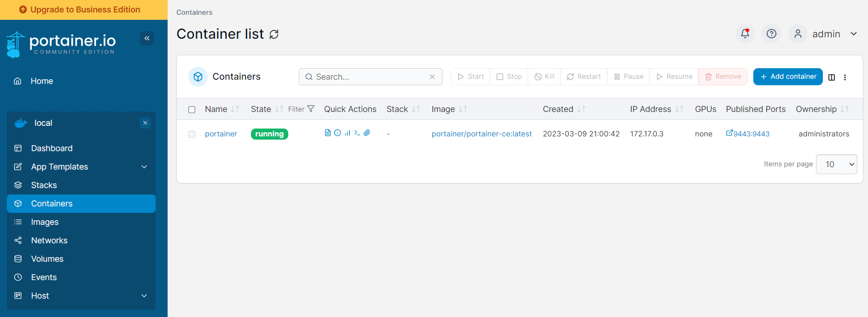Open Items per page dropdown
The width and height of the screenshot is (868, 317).
836,164
